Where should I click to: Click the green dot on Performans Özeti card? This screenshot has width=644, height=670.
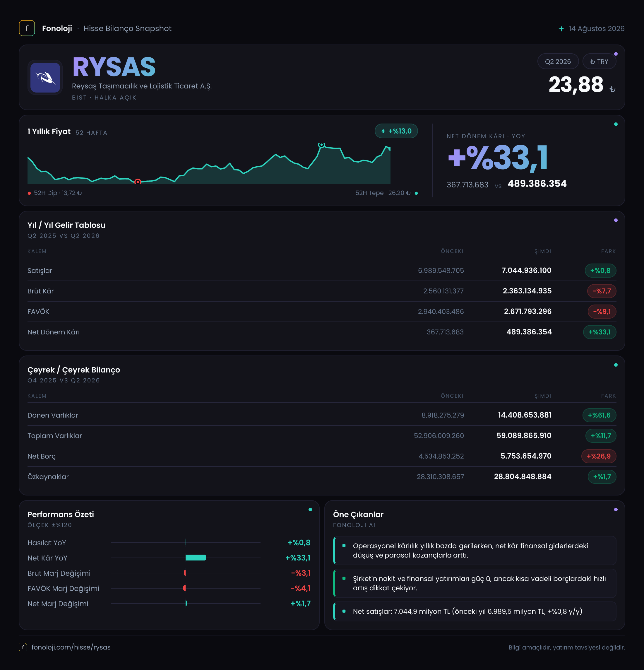[x=310, y=509]
